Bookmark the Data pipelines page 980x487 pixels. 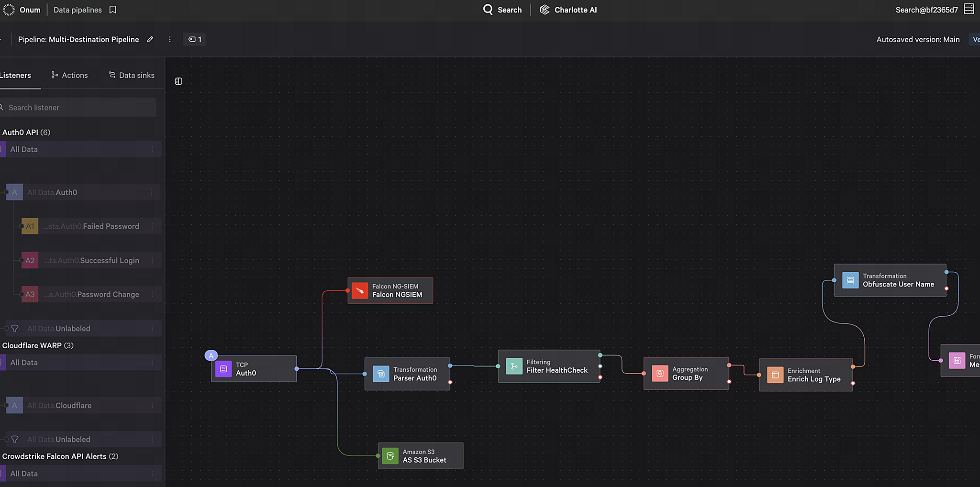pyautogui.click(x=113, y=10)
